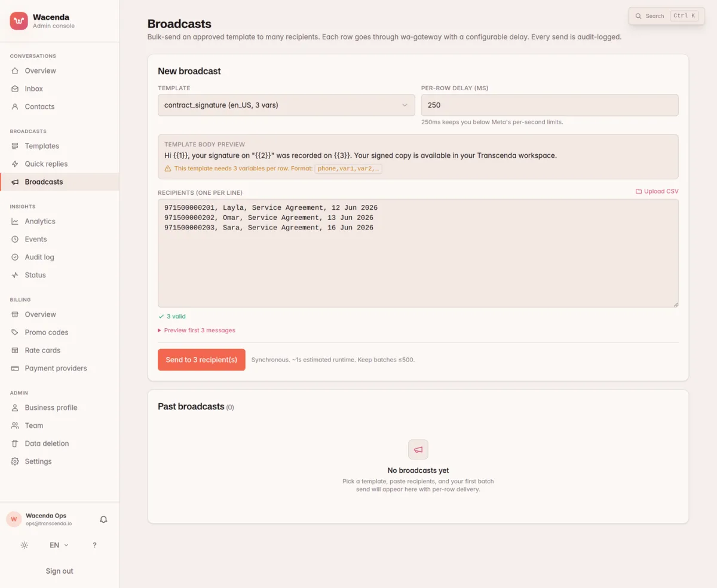Click the Upload CSV link
Screen dimensions: 717x588
[x=657, y=191]
